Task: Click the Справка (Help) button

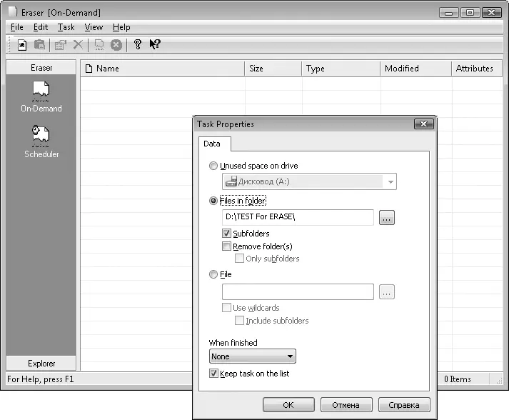Action: point(404,405)
